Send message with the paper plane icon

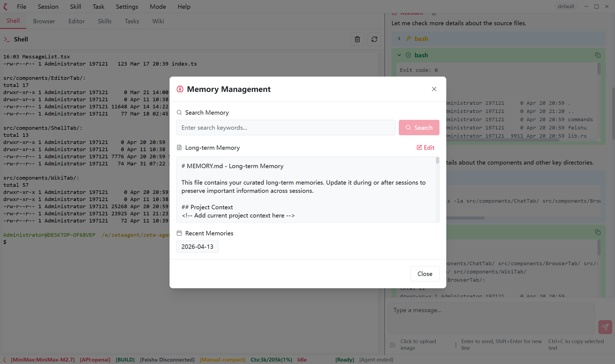605,327
